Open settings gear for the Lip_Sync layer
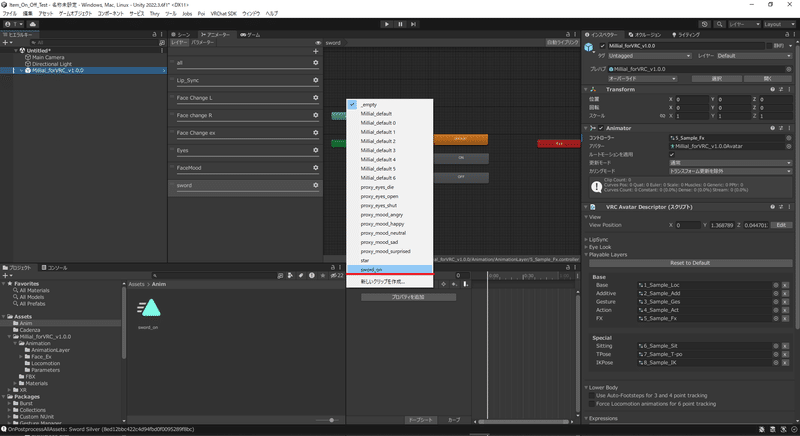Image resolution: width=800 pixels, height=436 pixels. pyautogui.click(x=315, y=80)
